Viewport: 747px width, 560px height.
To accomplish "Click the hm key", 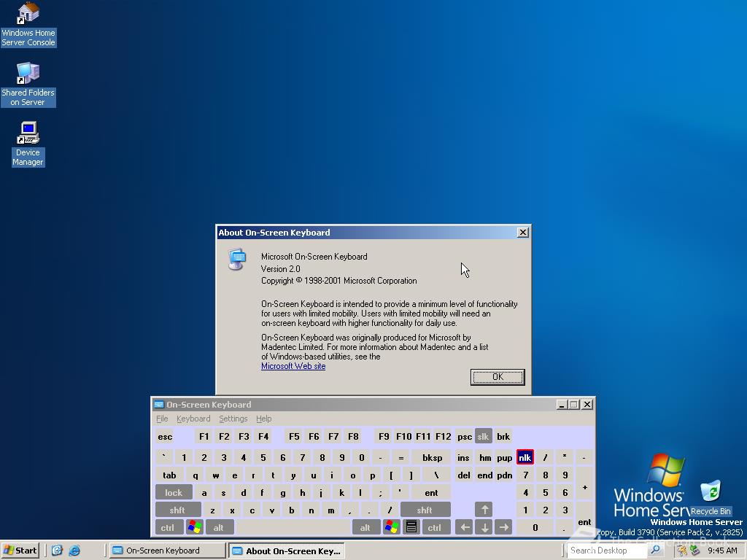I will 485,457.
